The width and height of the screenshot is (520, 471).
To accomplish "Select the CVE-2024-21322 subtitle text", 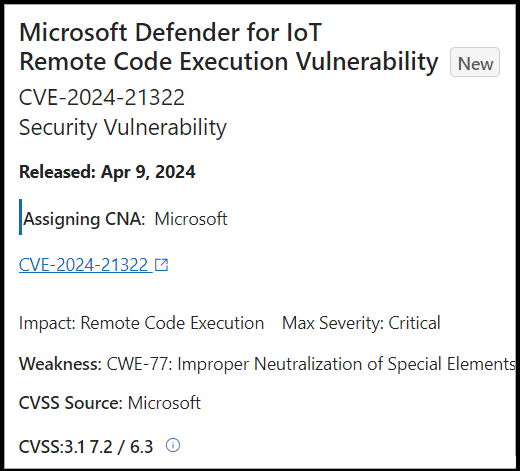I will point(102,97).
